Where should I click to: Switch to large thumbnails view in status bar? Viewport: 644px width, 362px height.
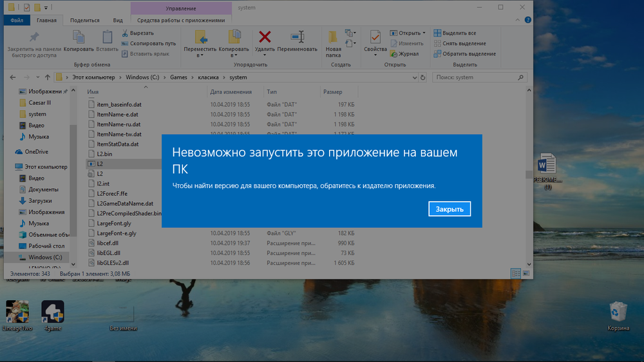coord(526,274)
